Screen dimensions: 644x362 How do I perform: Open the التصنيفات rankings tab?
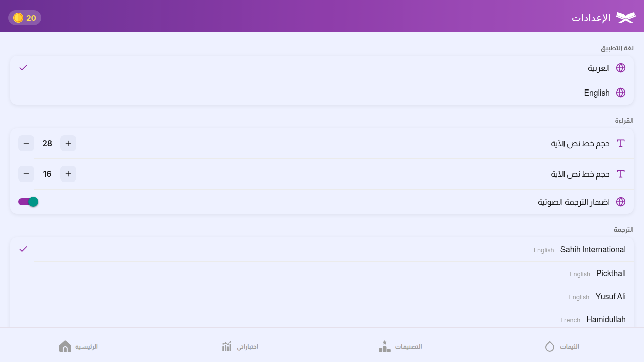coord(400,347)
